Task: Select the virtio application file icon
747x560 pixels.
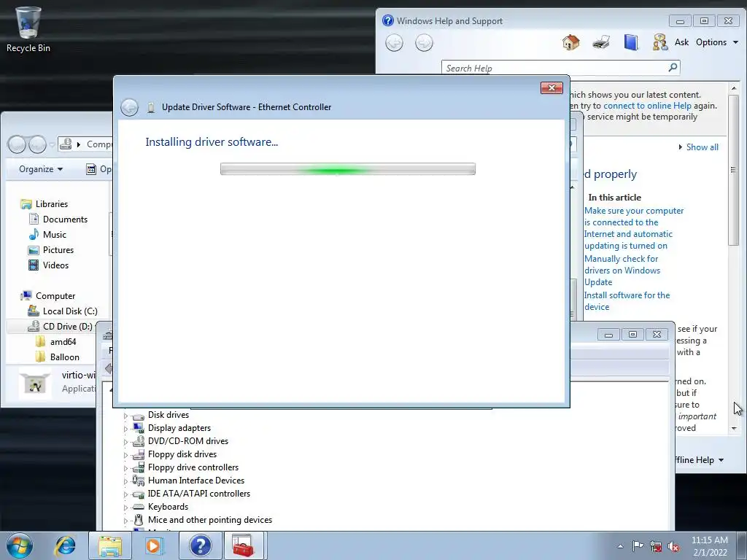Action: [x=35, y=383]
